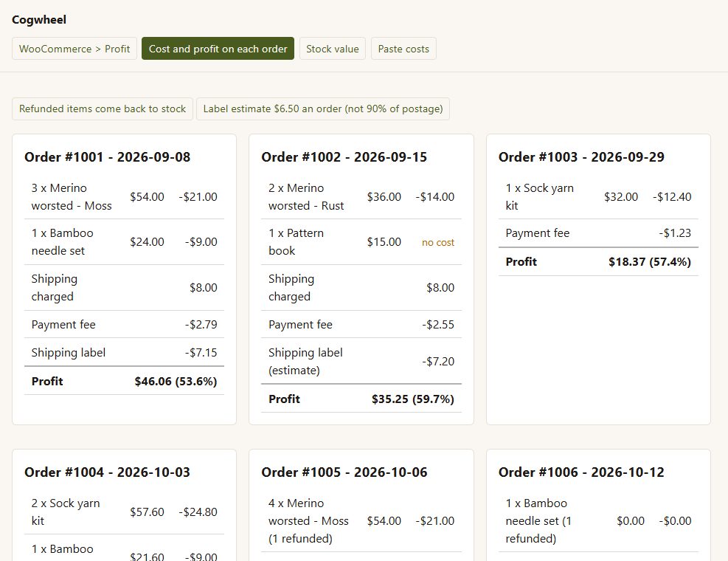Click the Label estimate $6.50 an order chip
The image size is (728, 561).
point(322,109)
